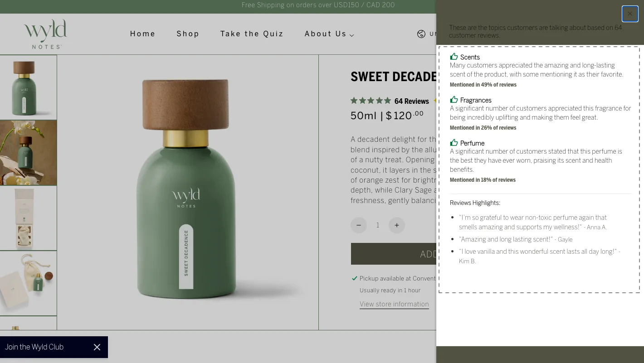Click the main Sweet Decadence bottle image
The height and width of the screenshot is (363, 644).
click(188, 192)
